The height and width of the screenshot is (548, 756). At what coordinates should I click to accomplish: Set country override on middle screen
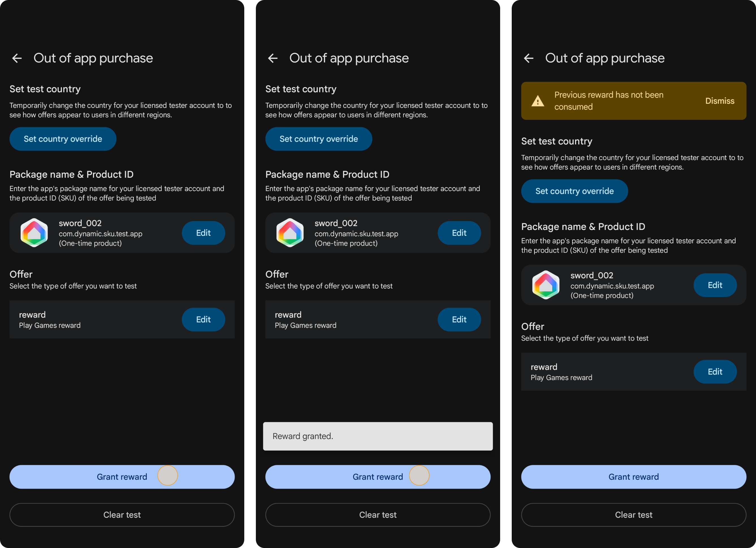[319, 139]
